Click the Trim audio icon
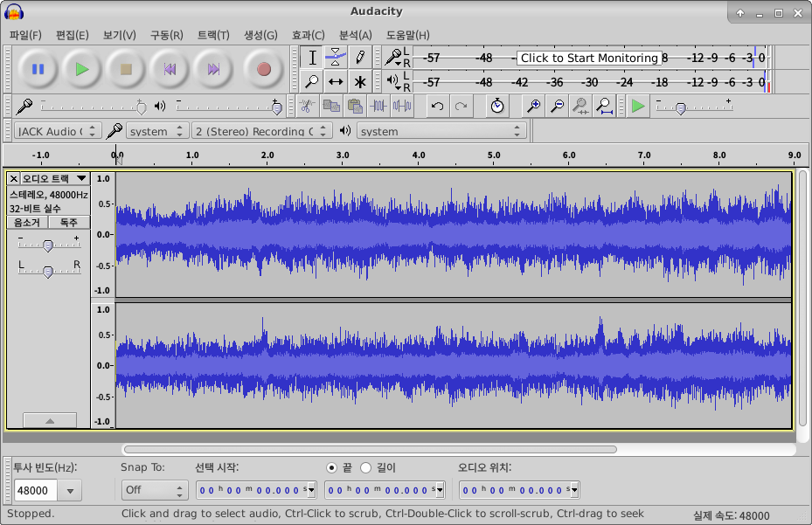The height and width of the screenshot is (525, 812). coord(378,107)
